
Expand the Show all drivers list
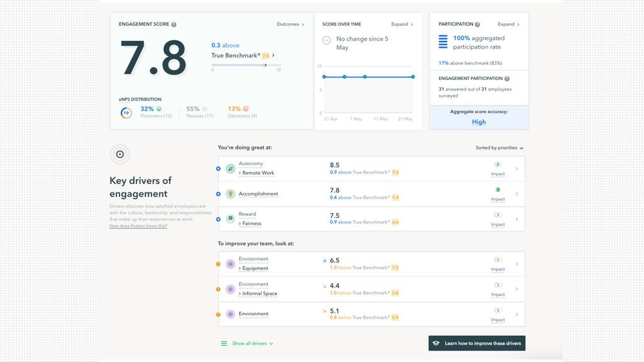(247, 344)
